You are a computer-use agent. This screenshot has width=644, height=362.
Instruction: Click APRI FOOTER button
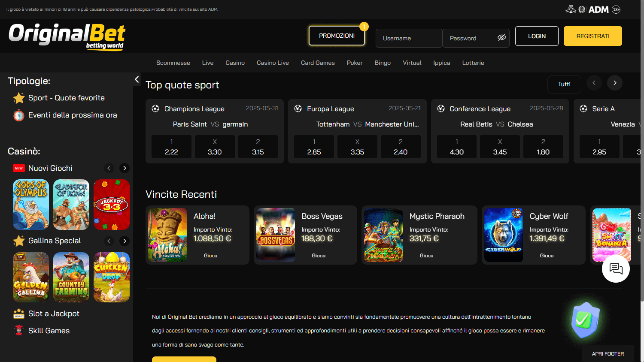[x=608, y=354]
